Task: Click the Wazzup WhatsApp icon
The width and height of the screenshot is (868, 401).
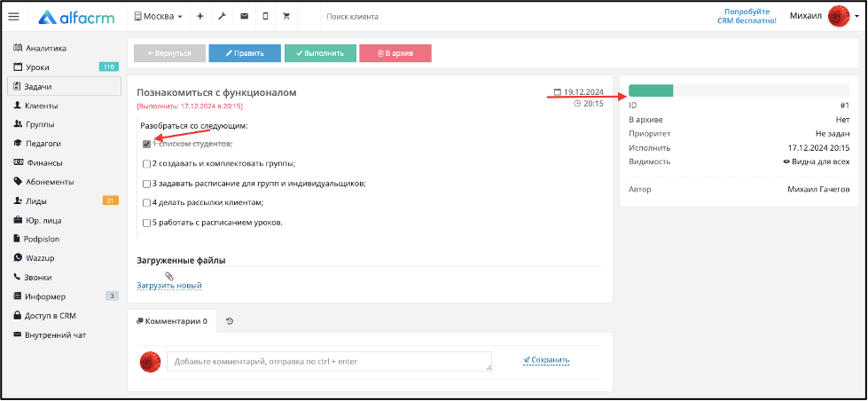Action: [17, 257]
